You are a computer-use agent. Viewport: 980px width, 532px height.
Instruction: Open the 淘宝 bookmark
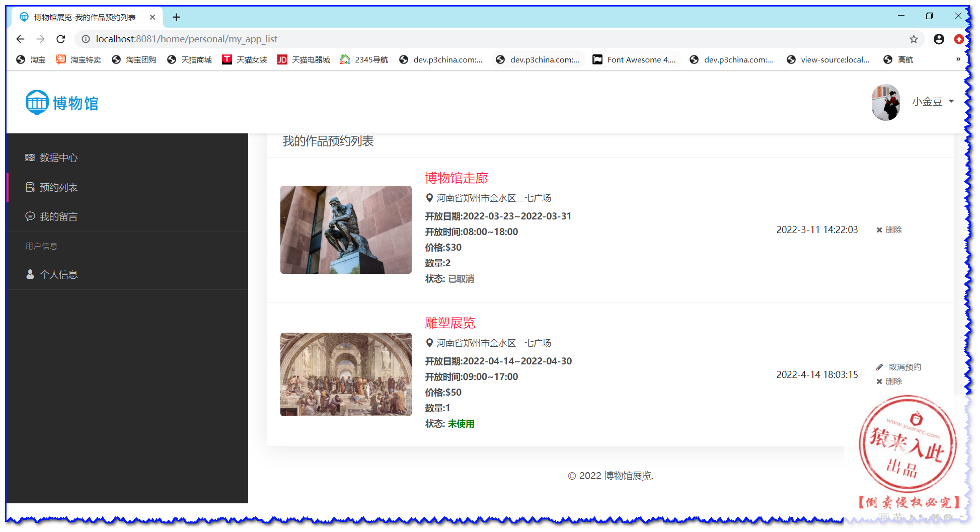31,59
